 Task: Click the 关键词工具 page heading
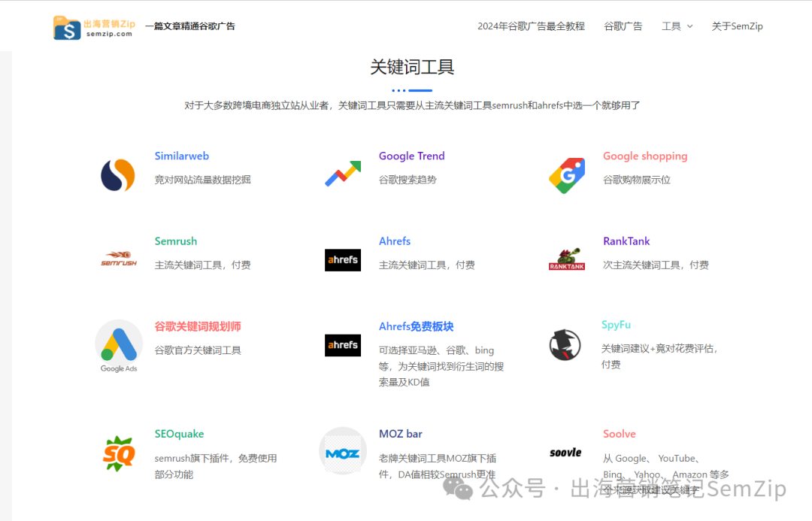pyautogui.click(x=412, y=67)
